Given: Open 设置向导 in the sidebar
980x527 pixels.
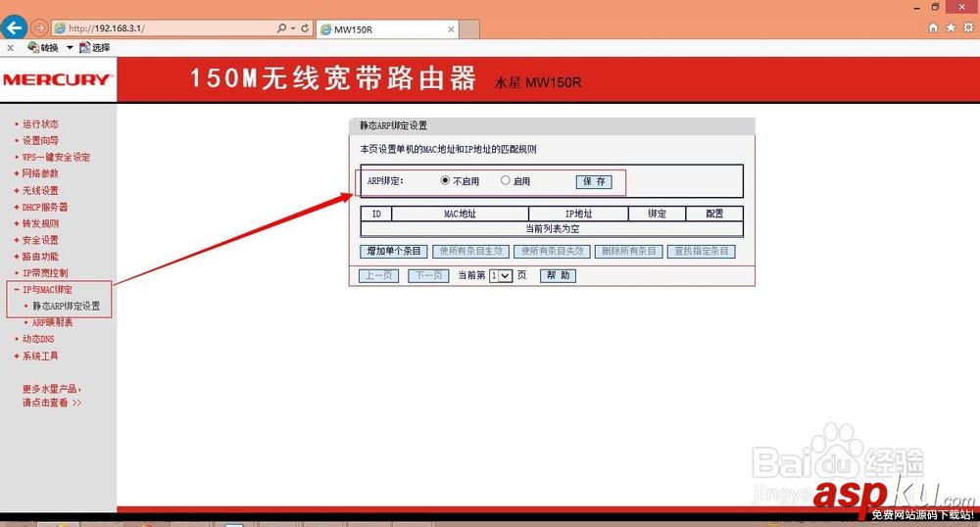Looking at the screenshot, I should point(40,140).
